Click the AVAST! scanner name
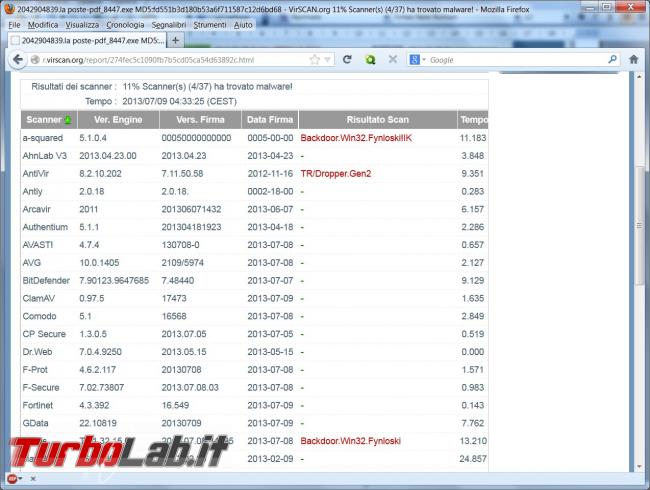This screenshot has height=490, width=650. click(38, 245)
